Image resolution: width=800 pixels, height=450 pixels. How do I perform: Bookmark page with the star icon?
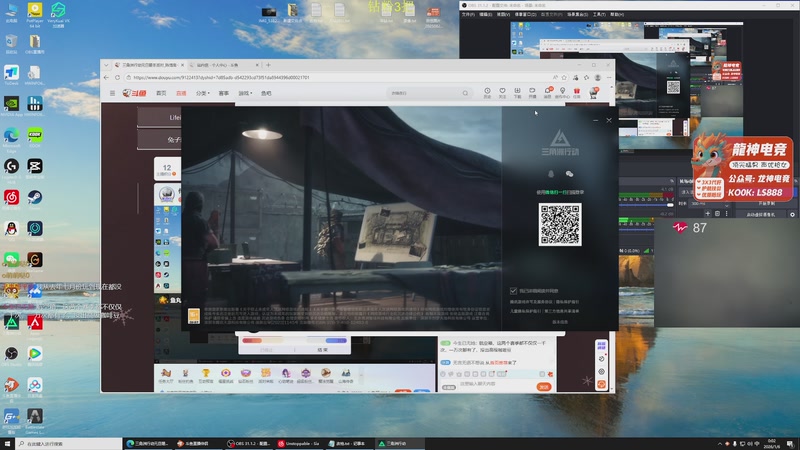pyautogui.click(x=564, y=78)
